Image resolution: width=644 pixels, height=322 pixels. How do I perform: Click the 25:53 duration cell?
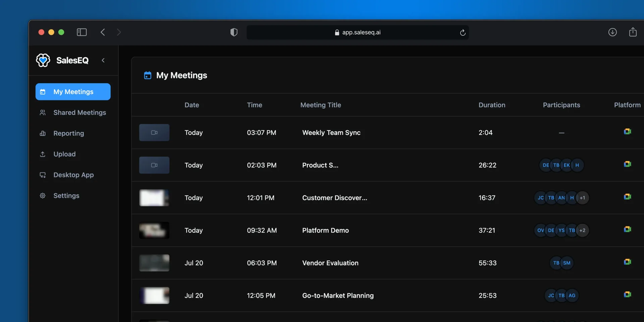(x=487, y=295)
